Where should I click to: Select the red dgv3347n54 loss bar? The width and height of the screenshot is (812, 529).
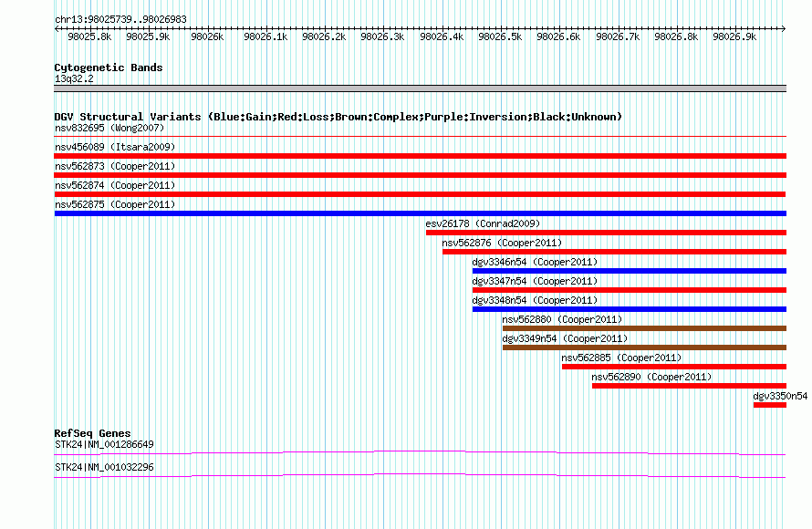click(630, 290)
